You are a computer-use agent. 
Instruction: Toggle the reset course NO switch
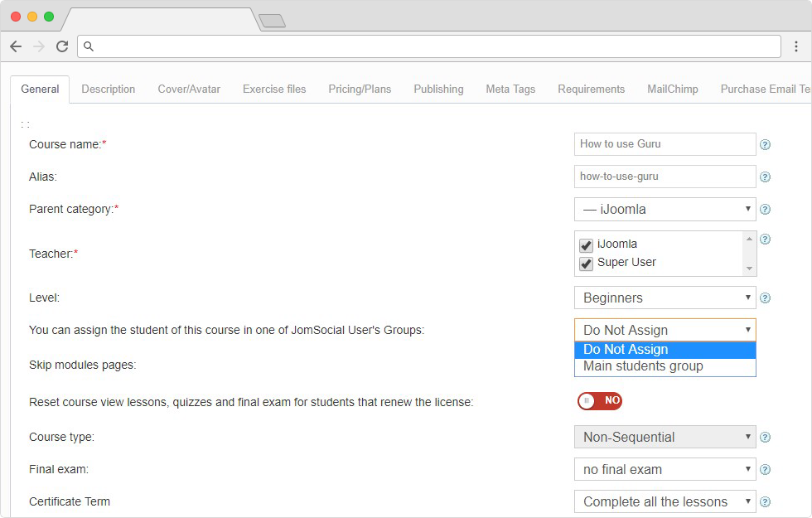click(x=600, y=401)
